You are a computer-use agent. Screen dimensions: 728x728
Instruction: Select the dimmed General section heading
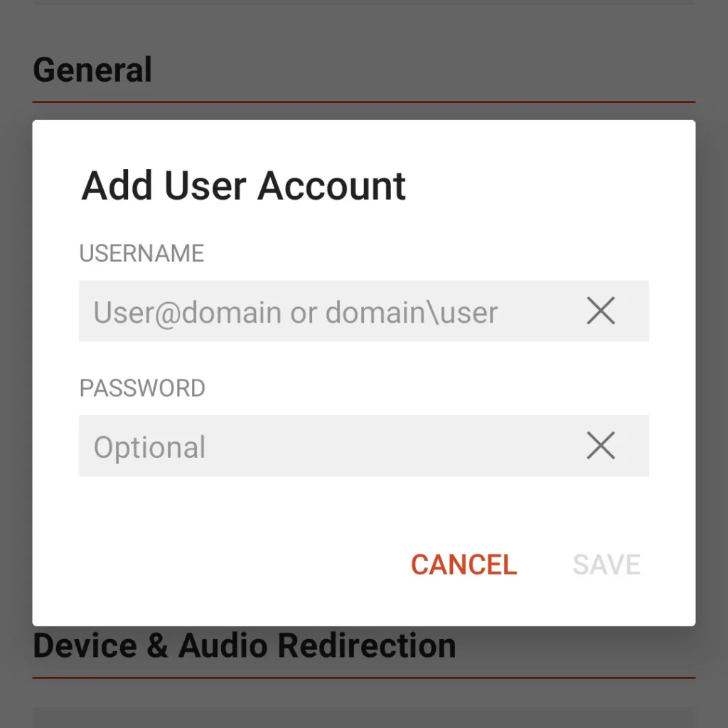tap(92, 70)
